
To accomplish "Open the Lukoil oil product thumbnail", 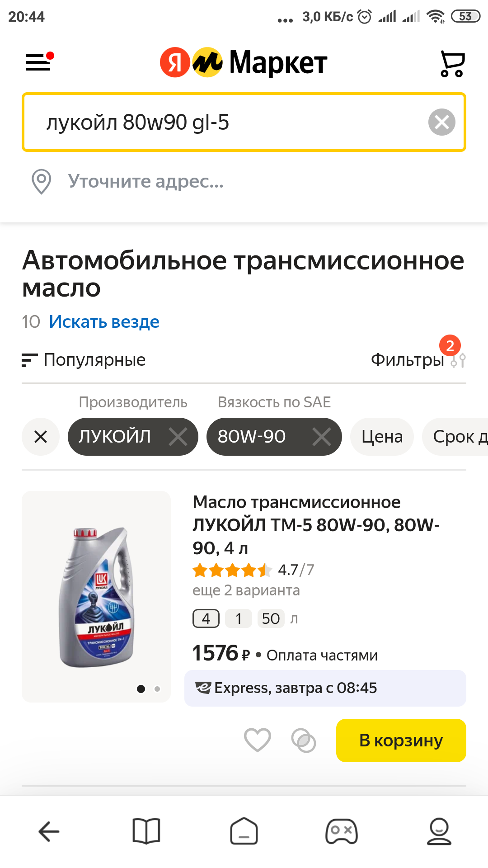I will point(96,596).
